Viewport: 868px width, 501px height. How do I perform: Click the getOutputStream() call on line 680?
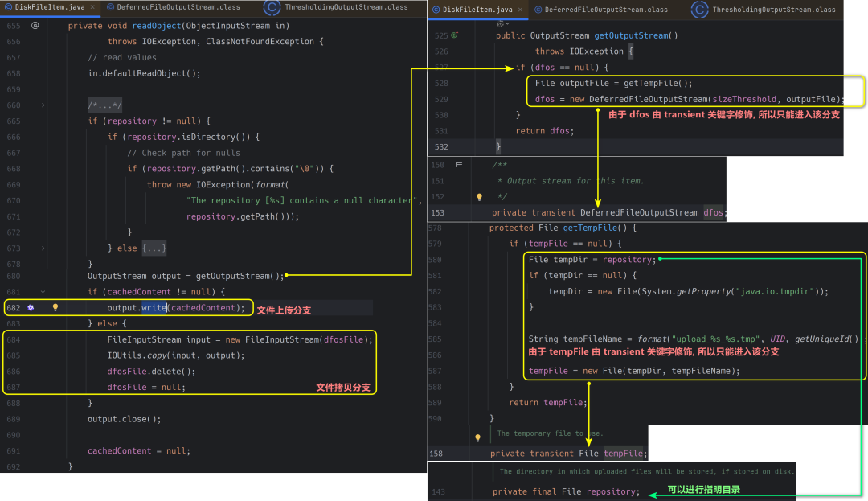[x=240, y=276]
